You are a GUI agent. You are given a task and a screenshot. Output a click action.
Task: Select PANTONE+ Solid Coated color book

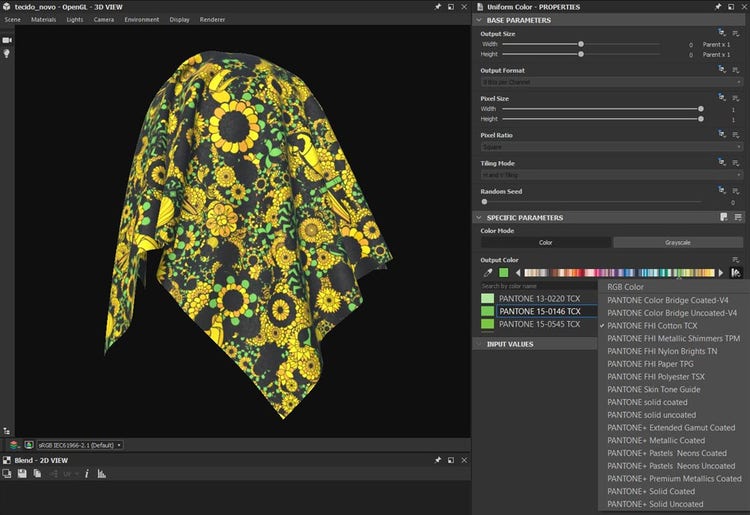(x=651, y=491)
